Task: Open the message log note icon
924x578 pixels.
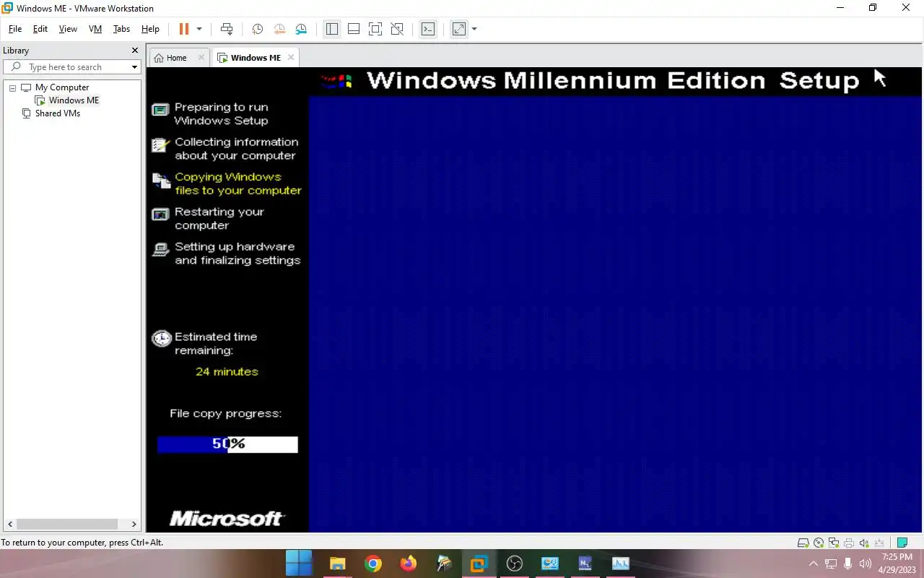Action: coord(902,543)
